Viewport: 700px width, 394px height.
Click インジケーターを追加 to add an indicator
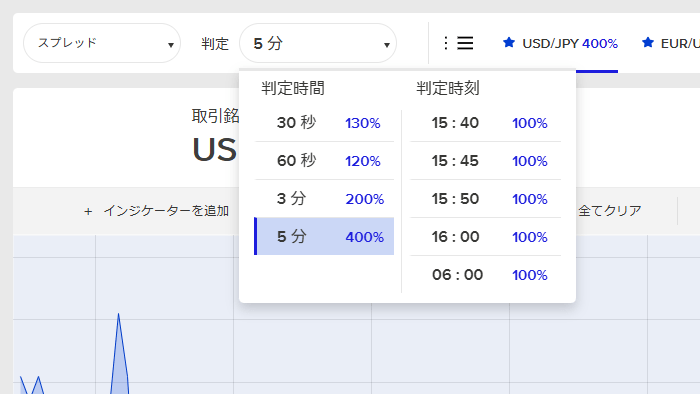click(157, 211)
